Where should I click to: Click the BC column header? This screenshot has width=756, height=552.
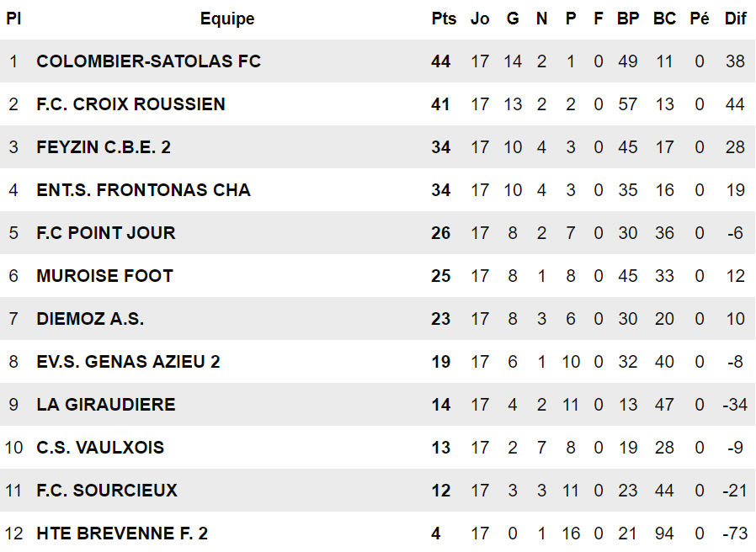pos(664,19)
